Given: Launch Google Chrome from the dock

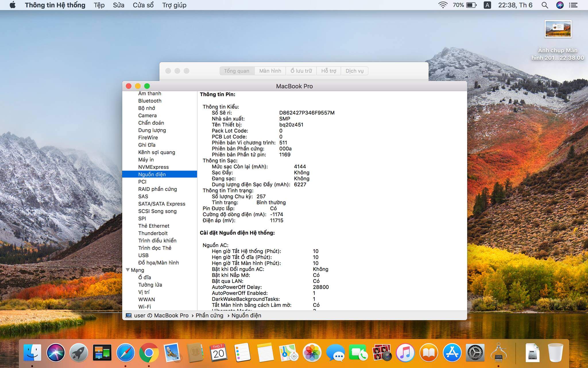Looking at the screenshot, I should (148, 352).
